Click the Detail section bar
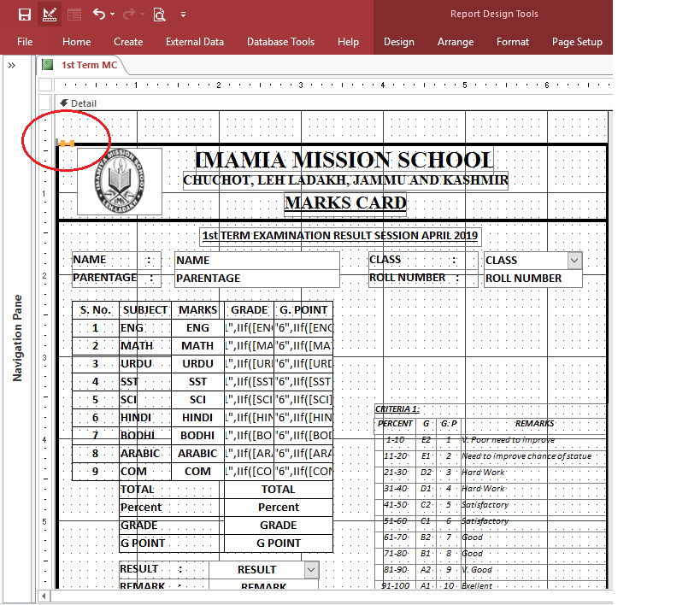 (x=332, y=103)
